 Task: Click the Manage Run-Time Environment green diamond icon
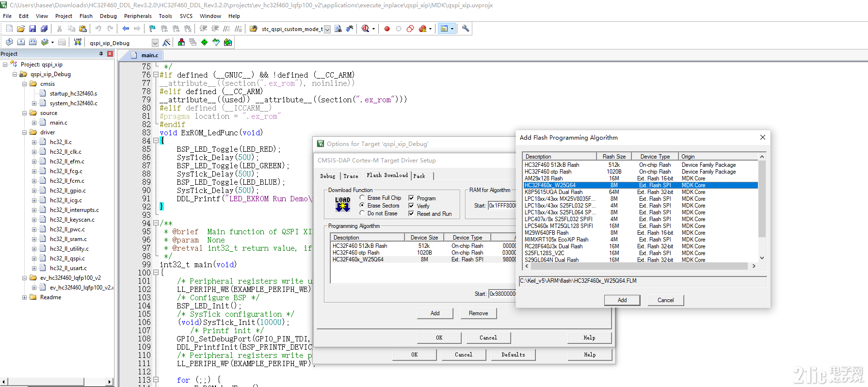pos(204,42)
